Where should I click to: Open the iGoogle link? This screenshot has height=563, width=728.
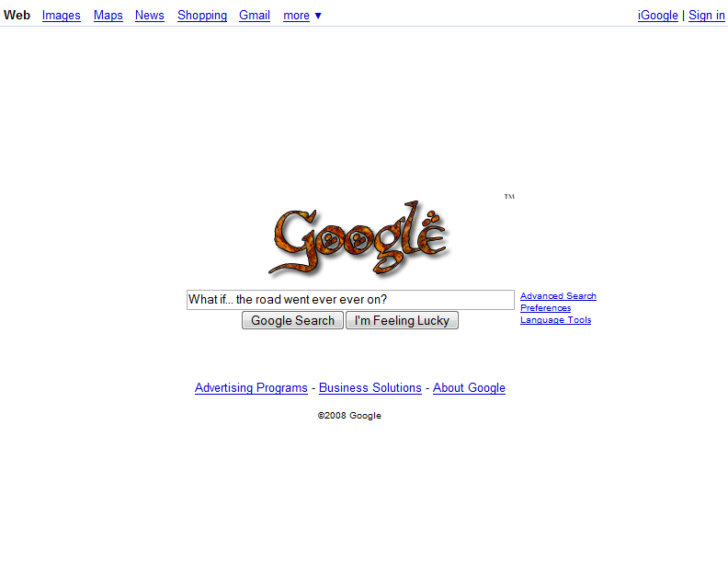click(x=658, y=16)
